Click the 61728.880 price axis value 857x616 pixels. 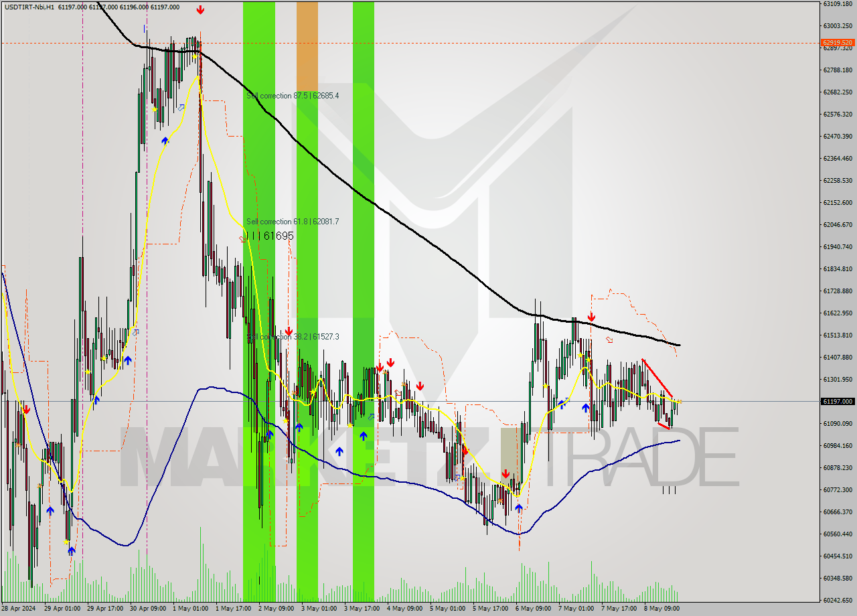coord(838,291)
